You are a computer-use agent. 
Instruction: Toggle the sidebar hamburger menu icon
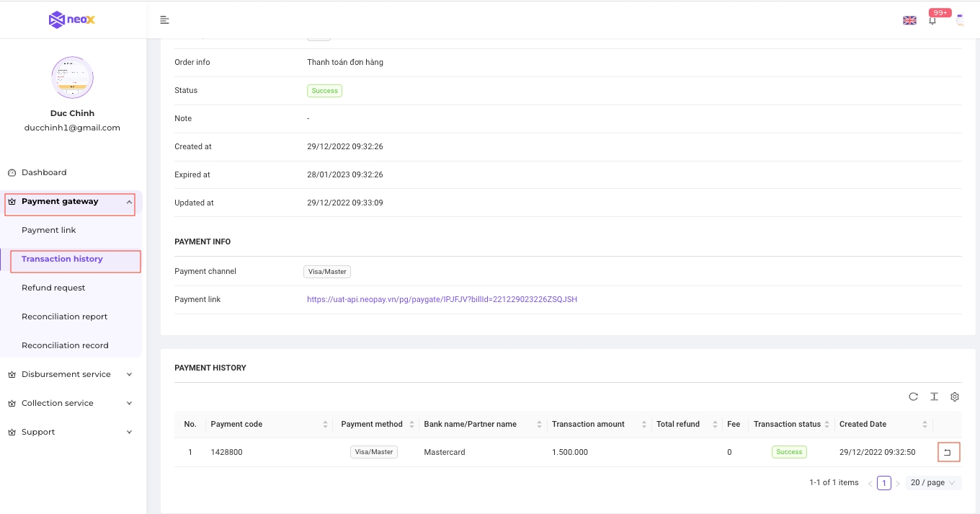click(165, 19)
